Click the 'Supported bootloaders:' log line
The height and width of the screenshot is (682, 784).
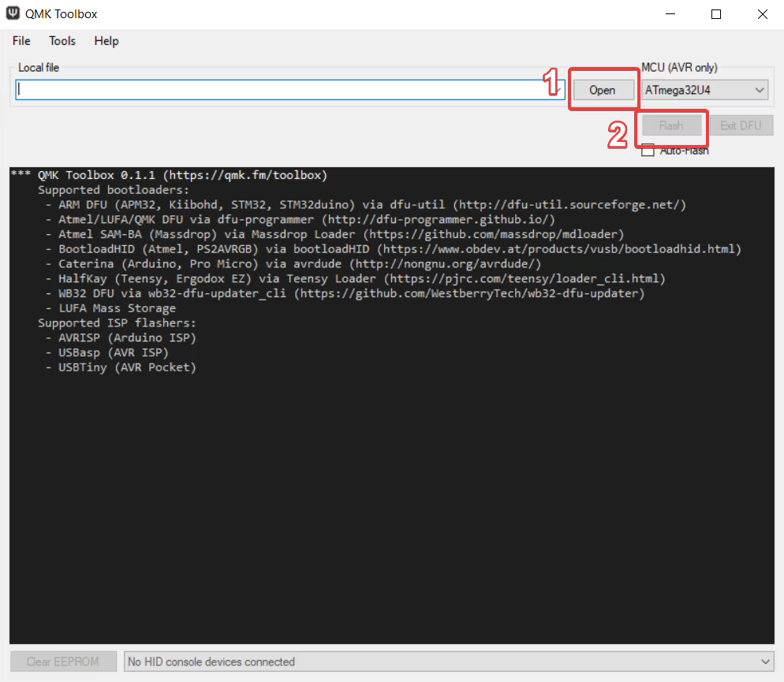(114, 190)
